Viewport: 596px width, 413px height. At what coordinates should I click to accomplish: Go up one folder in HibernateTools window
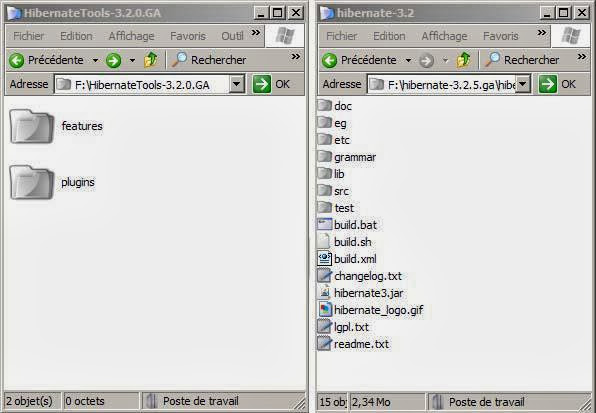pyautogui.click(x=151, y=60)
